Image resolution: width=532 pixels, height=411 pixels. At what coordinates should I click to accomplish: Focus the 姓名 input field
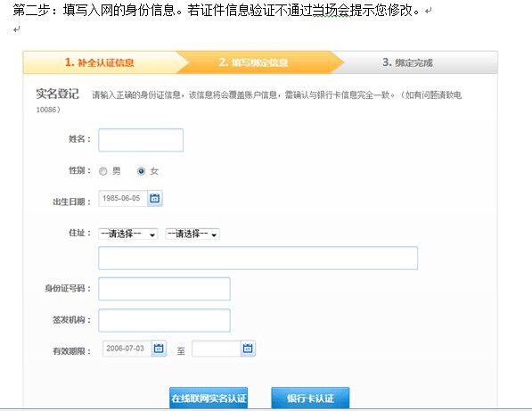(x=141, y=140)
